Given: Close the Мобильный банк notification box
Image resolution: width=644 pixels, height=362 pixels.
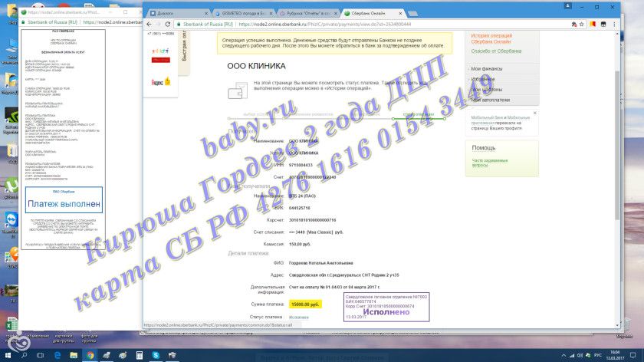Looking at the screenshot, I should pos(535,113).
